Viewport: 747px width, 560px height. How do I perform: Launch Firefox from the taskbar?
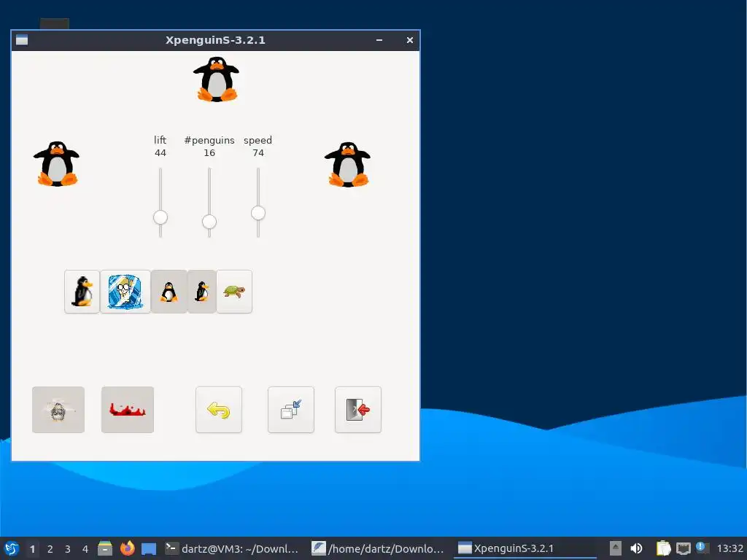click(127, 548)
